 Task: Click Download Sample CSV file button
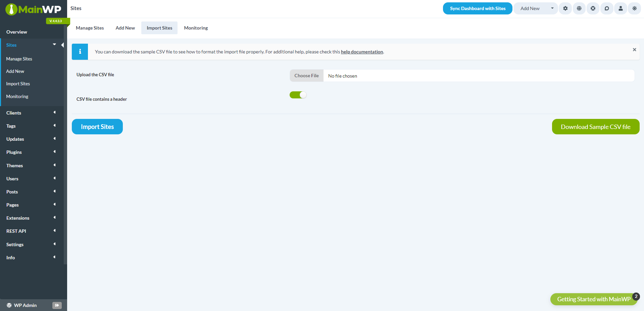click(x=596, y=127)
